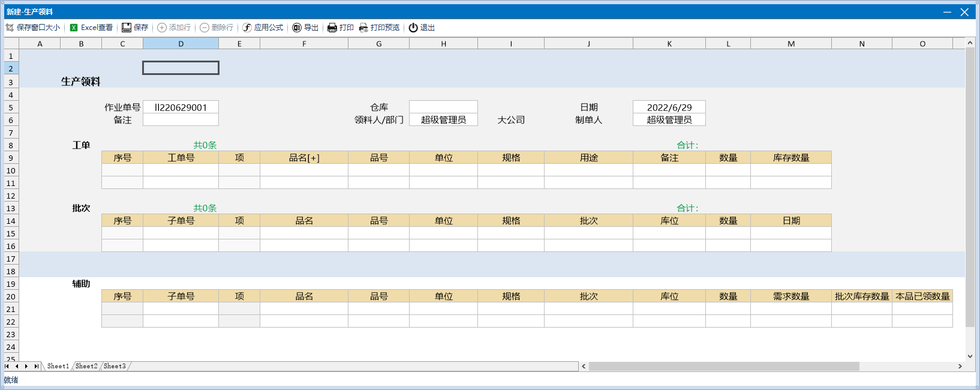Image resolution: width=980 pixels, height=390 pixels.
Task: Select the date field showing 2022/6/29
Action: pos(669,107)
